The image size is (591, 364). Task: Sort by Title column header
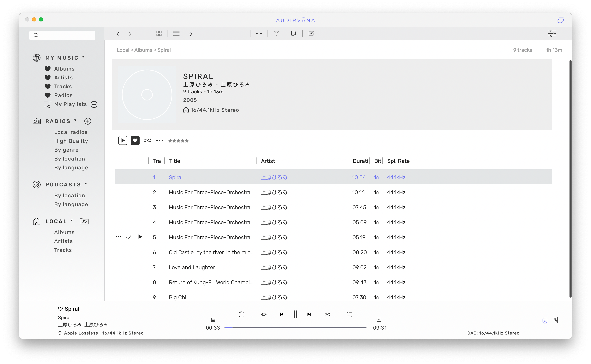click(x=175, y=161)
